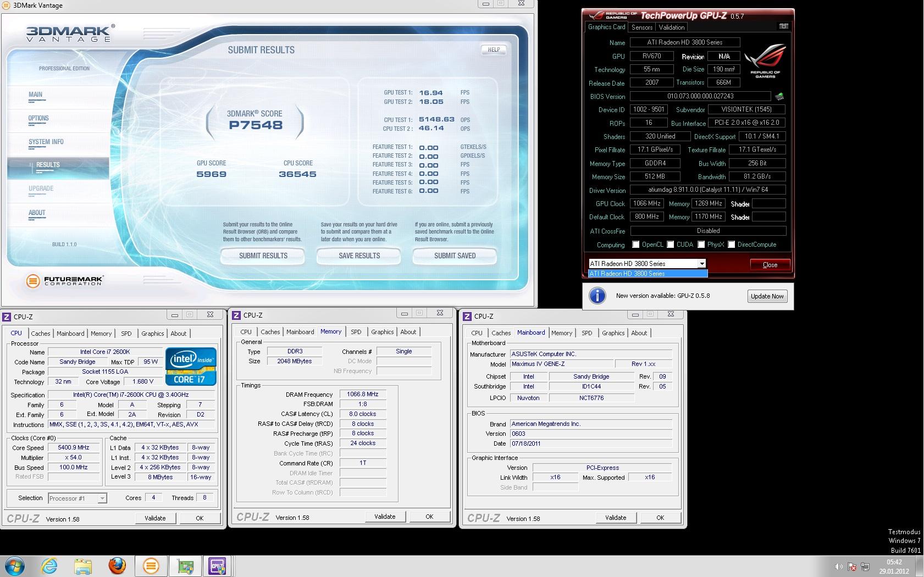Click the BIOS Version field in GPU-Z
This screenshot has width=924, height=577.
pyautogui.click(x=700, y=96)
